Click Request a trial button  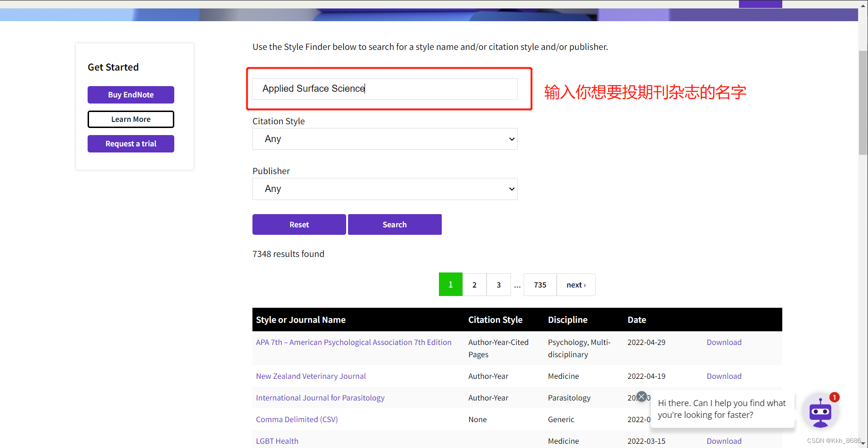pyautogui.click(x=131, y=144)
